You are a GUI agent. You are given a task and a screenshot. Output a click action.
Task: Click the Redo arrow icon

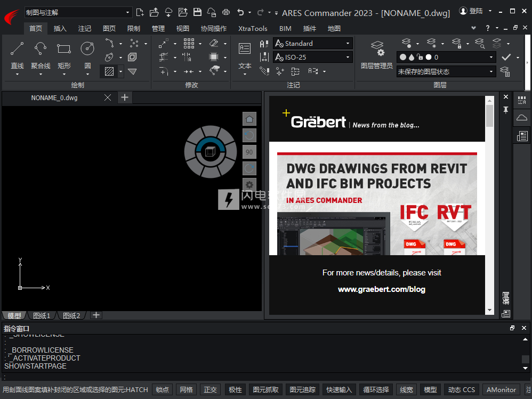point(261,13)
